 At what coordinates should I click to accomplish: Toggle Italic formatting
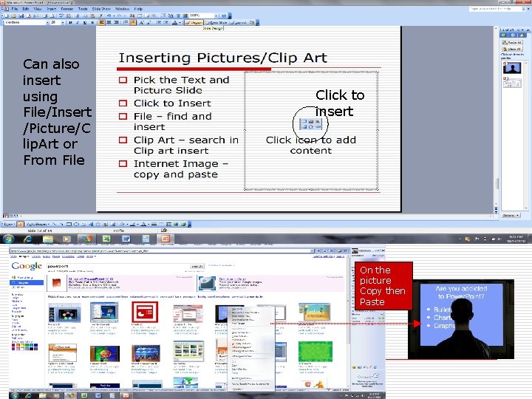[78, 22]
